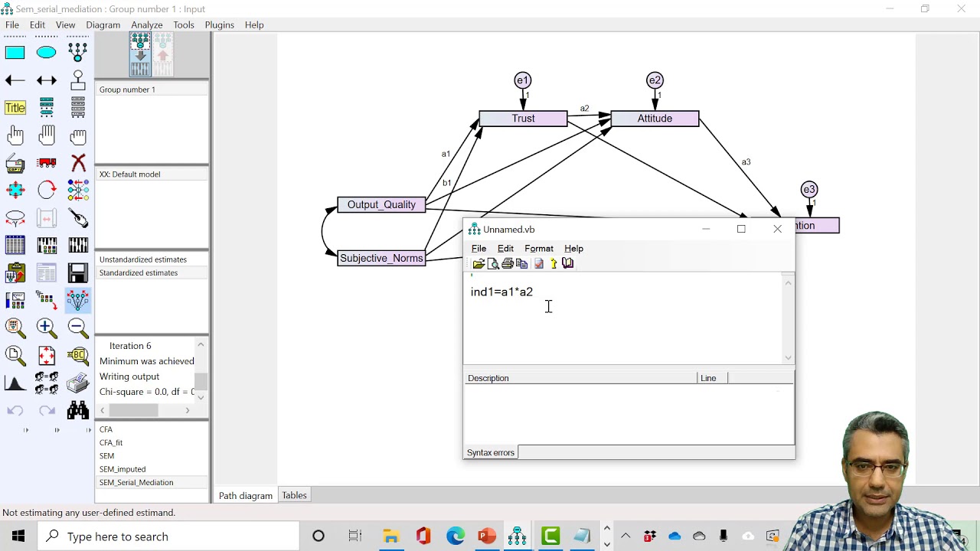Pick the single-headed path arrow tool
Screen dimensions: 980x551
click(15, 80)
